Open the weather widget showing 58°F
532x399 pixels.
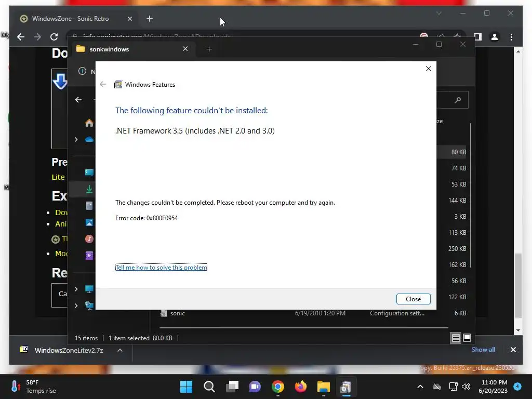coord(33,387)
